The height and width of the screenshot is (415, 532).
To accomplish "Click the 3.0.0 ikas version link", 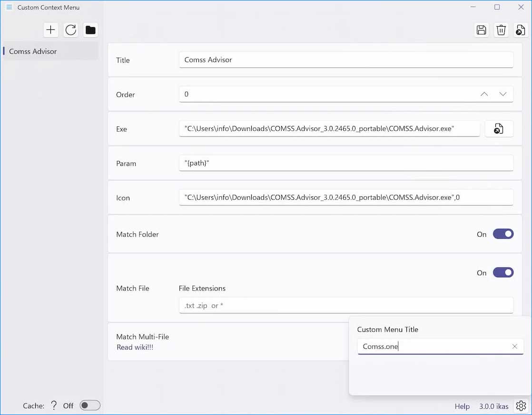I will (x=493, y=406).
